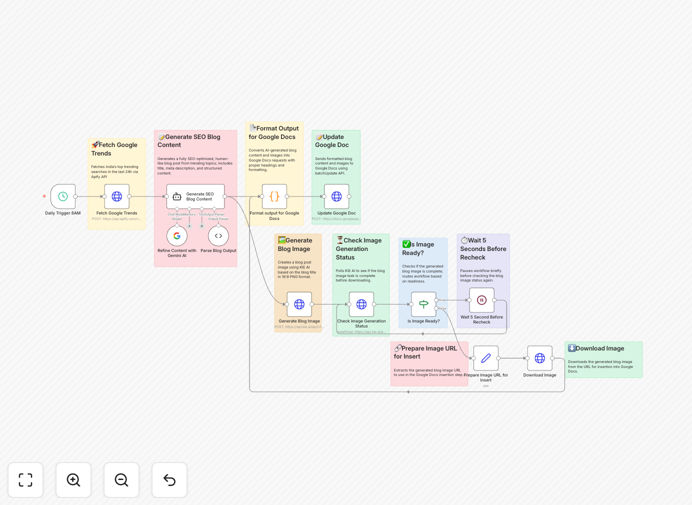Open the Generate SEO Blog Content agent node

(196, 196)
